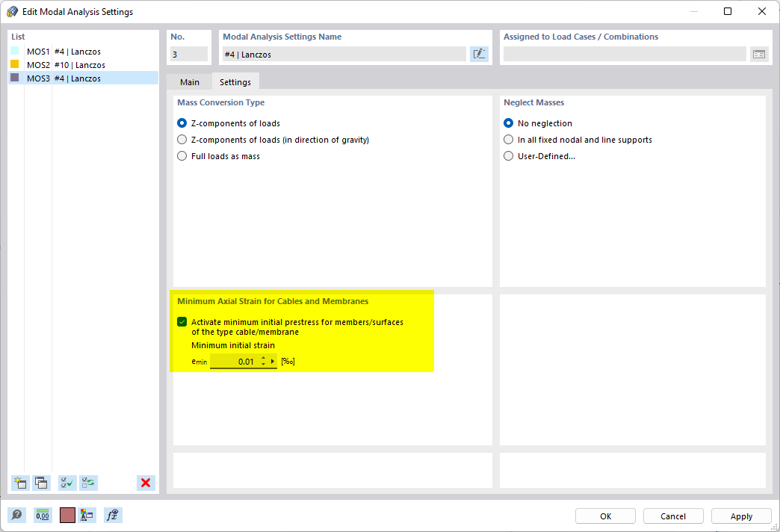
Task: Open help with the question mark icon
Action: point(16,515)
